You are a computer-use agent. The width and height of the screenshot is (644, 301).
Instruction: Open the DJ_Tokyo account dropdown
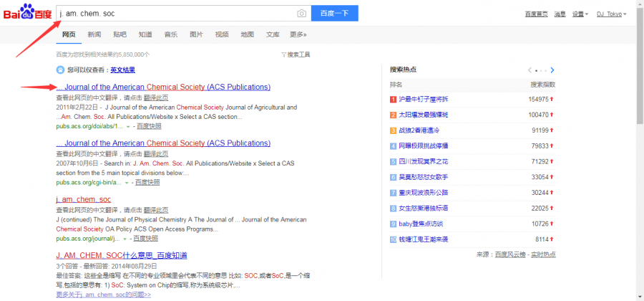pyautogui.click(x=612, y=14)
